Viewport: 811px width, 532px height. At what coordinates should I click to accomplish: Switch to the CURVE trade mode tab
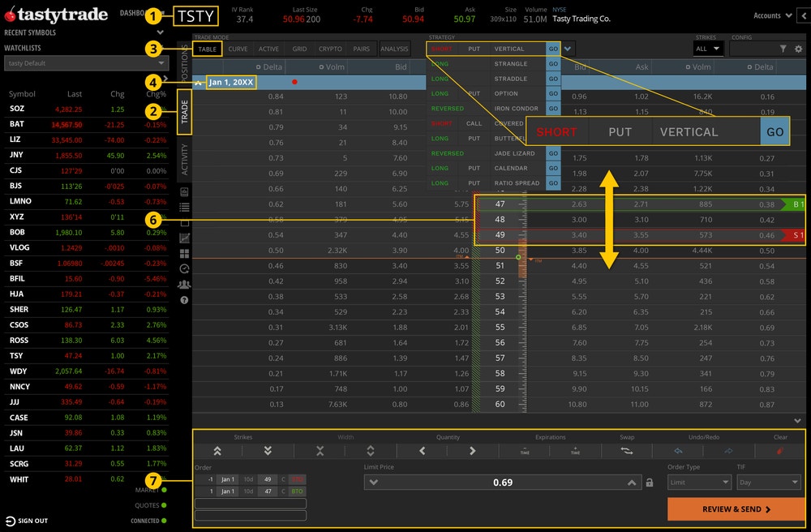click(238, 49)
